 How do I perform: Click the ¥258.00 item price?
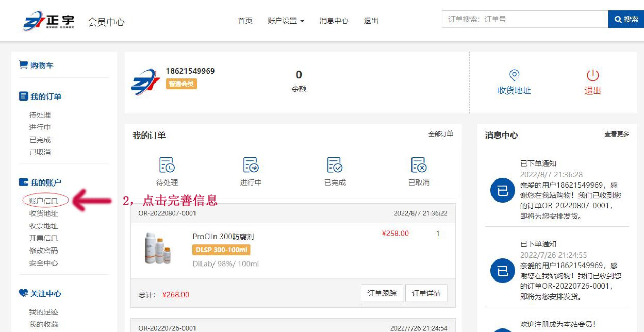click(x=395, y=233)
